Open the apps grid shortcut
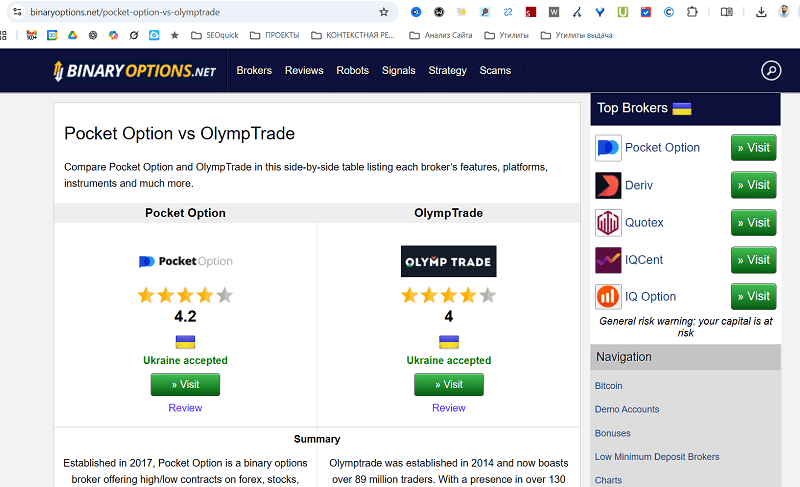 pos(4,35)
